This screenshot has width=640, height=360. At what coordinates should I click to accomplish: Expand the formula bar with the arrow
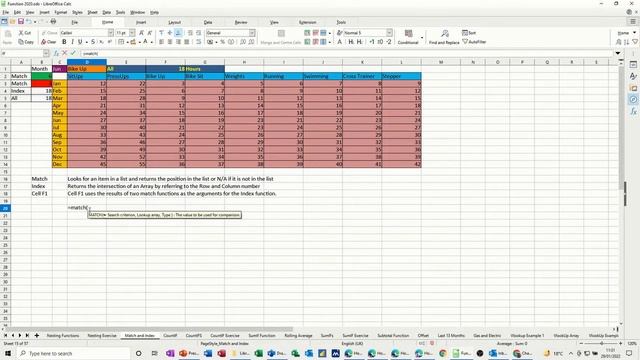click(x=618, y=53)
